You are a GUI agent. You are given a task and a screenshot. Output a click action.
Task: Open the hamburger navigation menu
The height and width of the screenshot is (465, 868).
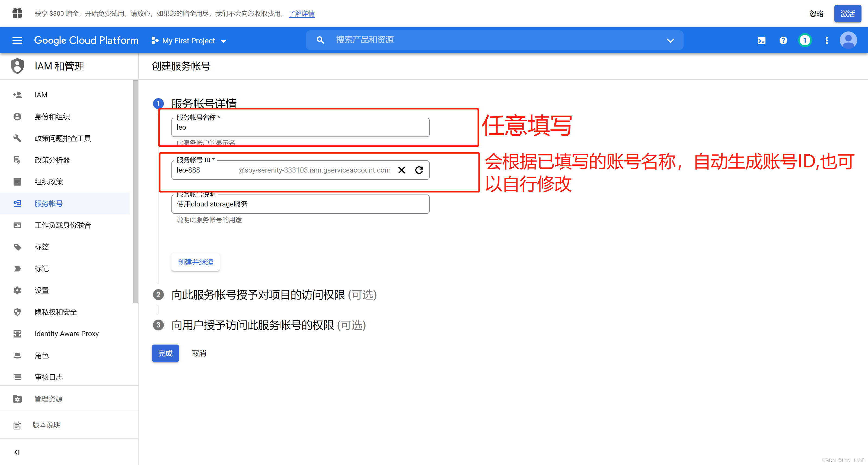pyautogui.click(x=17, y=40)
